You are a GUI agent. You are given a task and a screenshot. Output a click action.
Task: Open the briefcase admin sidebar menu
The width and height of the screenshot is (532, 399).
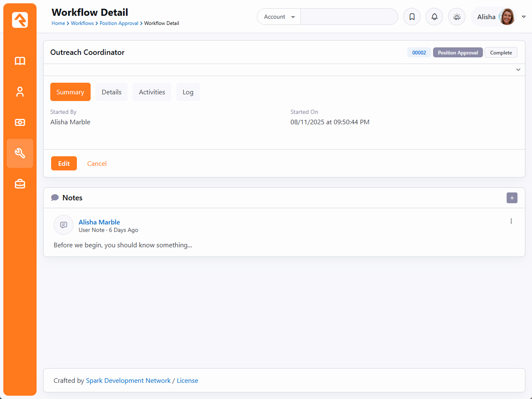tap(20, 184)
